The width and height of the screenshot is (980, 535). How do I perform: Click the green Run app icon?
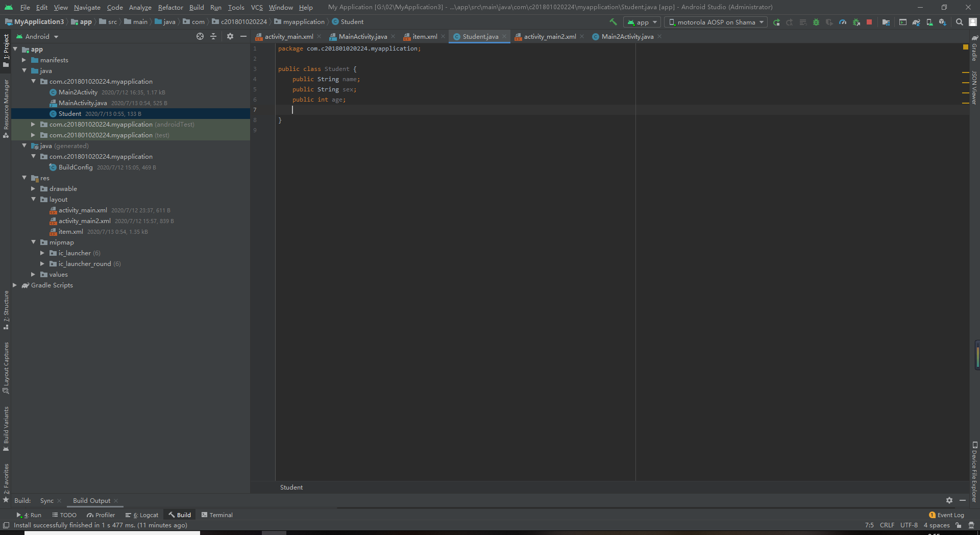(x=776, y=22)
